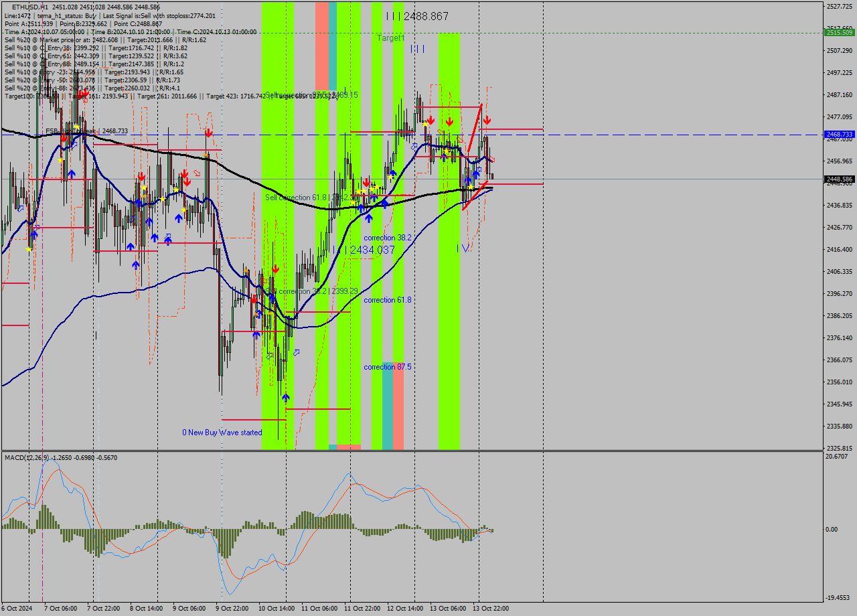
Task: Select 'Sell correction 38.2 | 2399.29' label
Action: (311, 291)
